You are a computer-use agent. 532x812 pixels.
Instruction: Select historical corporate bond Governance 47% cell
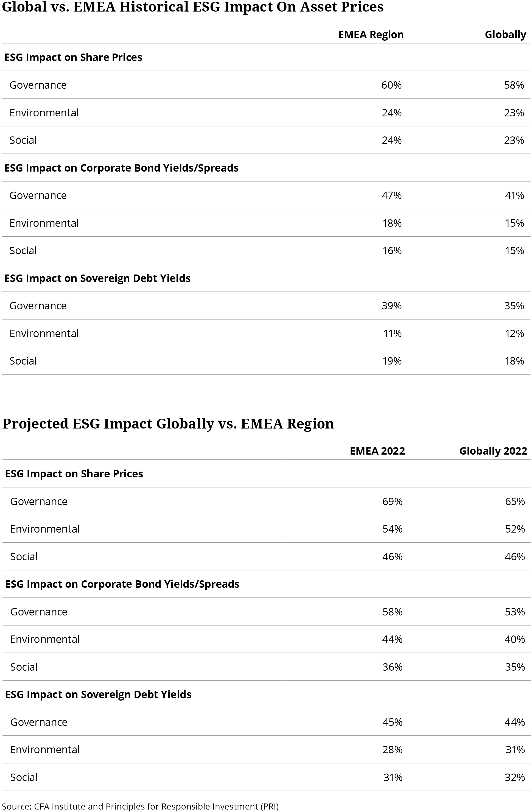click(x=391, y=195)
